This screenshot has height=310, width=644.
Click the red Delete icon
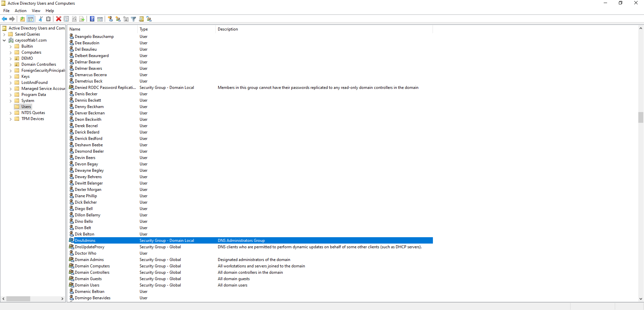tap(58, 19)
